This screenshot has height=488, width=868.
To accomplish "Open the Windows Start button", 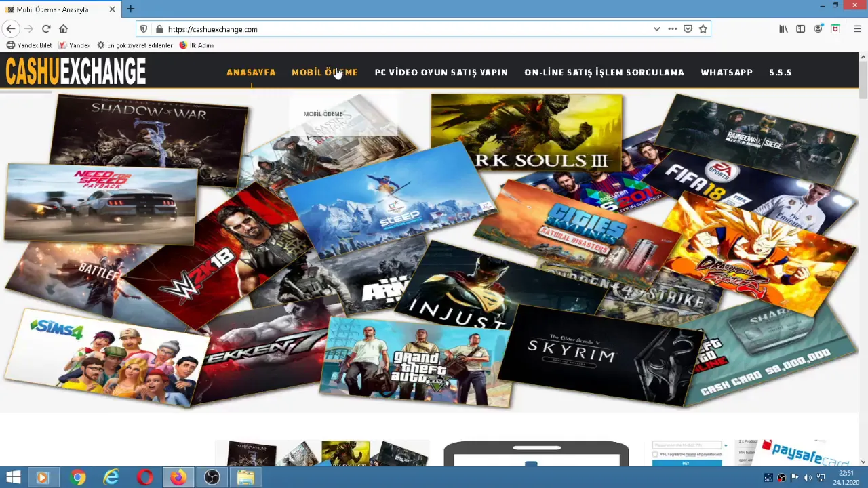I will pos(13,478).
